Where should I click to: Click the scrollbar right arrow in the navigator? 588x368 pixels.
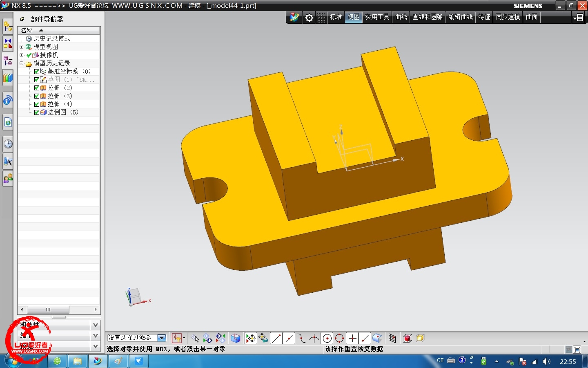96,310
